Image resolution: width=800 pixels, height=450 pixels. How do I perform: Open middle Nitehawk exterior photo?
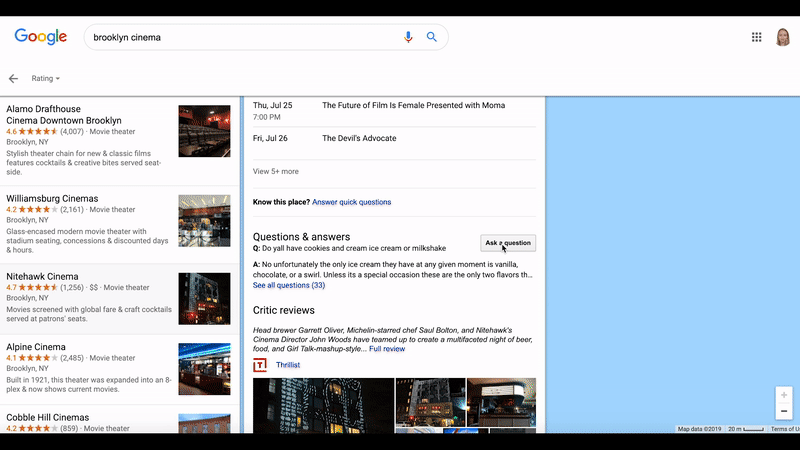click(x=431, y=402)
